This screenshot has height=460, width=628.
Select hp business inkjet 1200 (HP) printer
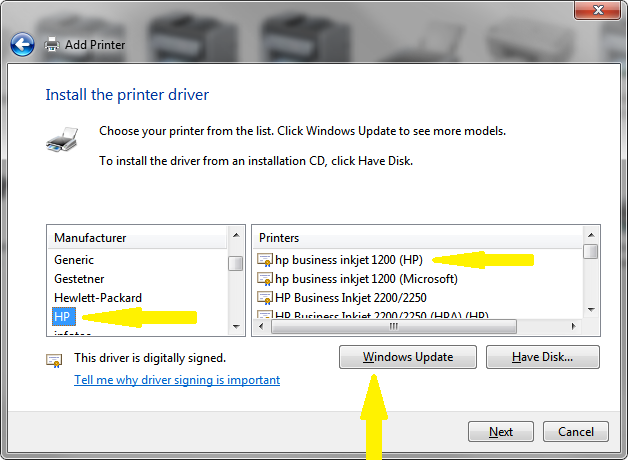(348, 260)
